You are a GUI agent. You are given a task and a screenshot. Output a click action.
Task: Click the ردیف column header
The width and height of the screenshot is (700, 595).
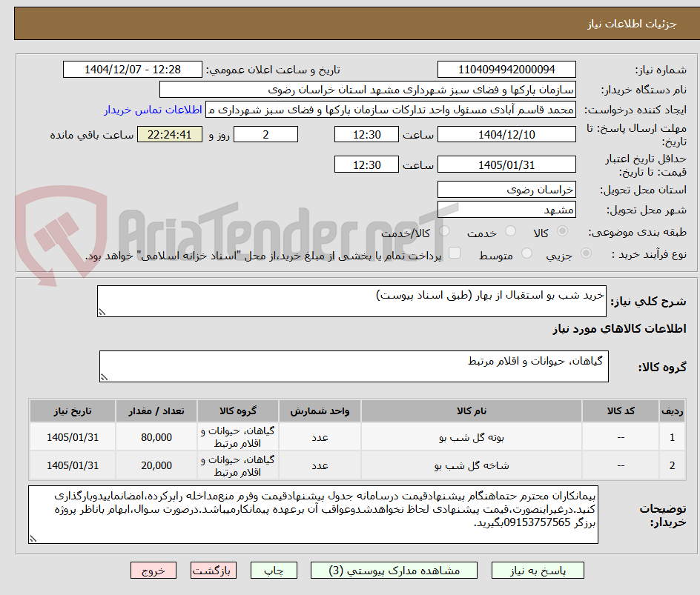point(672,410)
